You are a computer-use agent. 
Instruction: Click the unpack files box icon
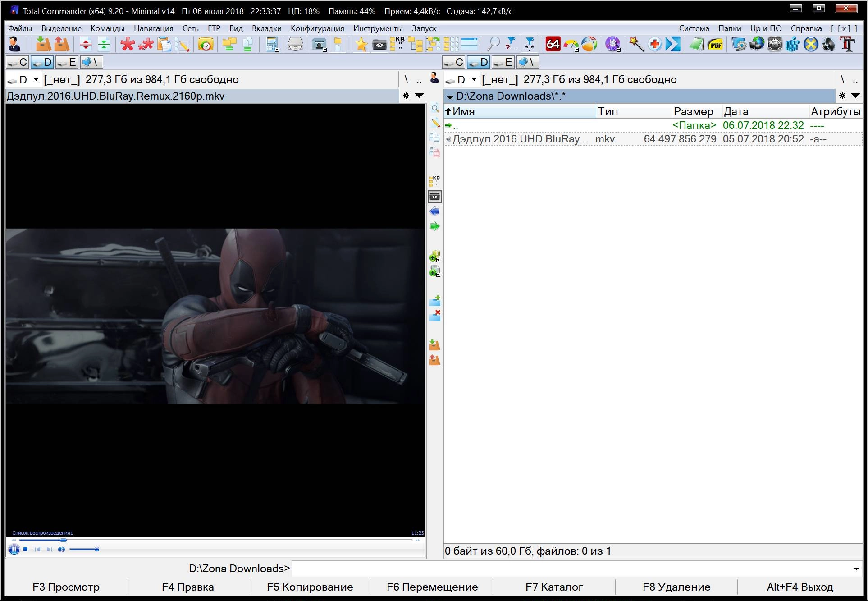(x=62, y=44)
